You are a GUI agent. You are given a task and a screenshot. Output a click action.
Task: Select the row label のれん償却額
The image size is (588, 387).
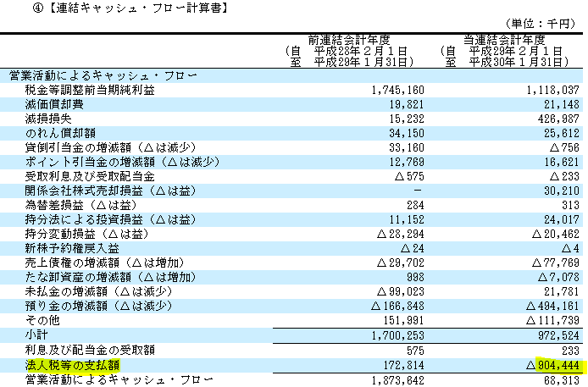(x=60, y=133)
